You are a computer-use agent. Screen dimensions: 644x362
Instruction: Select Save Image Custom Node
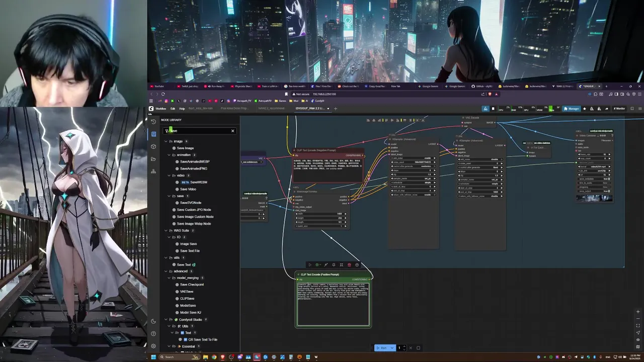click(x=196, y=217)
